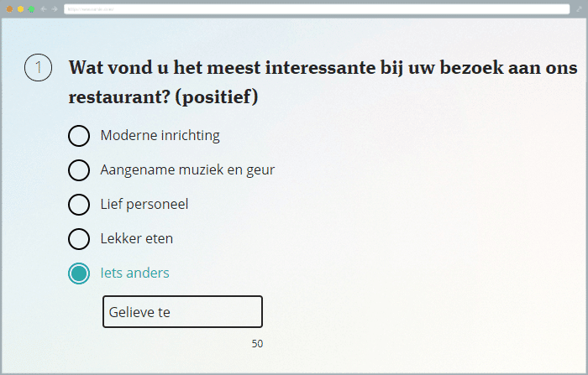Click the selected 'Iets anders' radio circle
588x375 pixels.
point(79,273)
